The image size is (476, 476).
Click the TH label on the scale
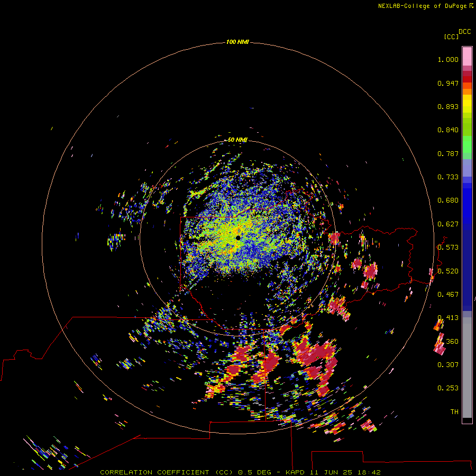[x=454, y=412]
